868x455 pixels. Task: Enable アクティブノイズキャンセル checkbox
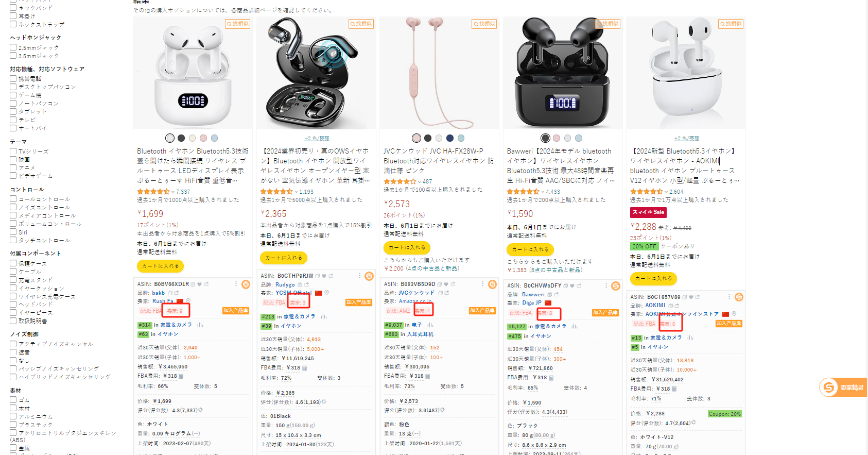13,344
